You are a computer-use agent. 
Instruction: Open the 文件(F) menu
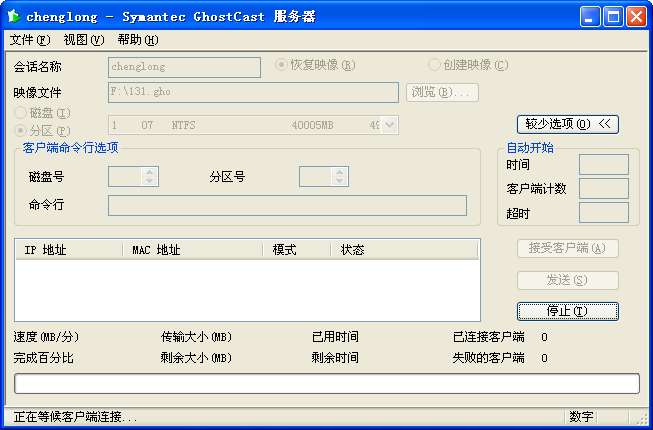[30, 40]
